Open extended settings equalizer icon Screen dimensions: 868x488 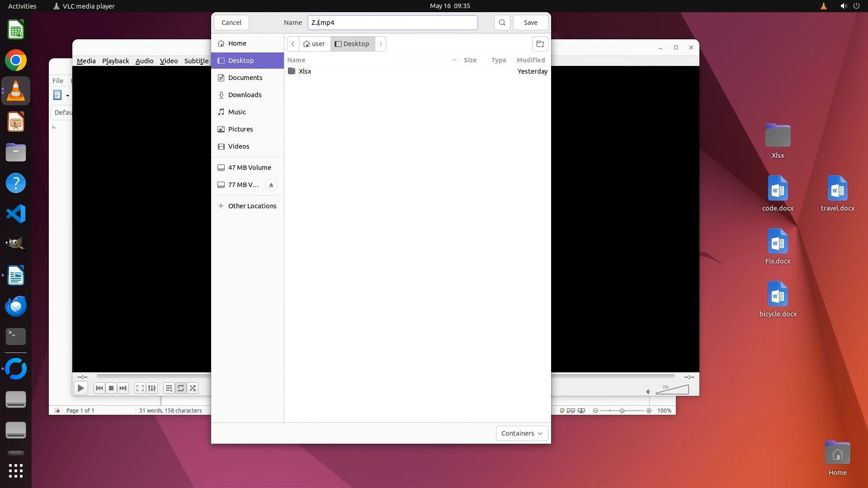click(x=152, y=388)
